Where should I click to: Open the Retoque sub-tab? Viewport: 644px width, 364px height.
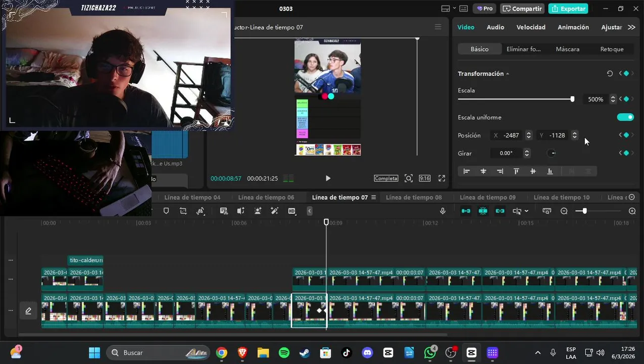click(612, 49)
